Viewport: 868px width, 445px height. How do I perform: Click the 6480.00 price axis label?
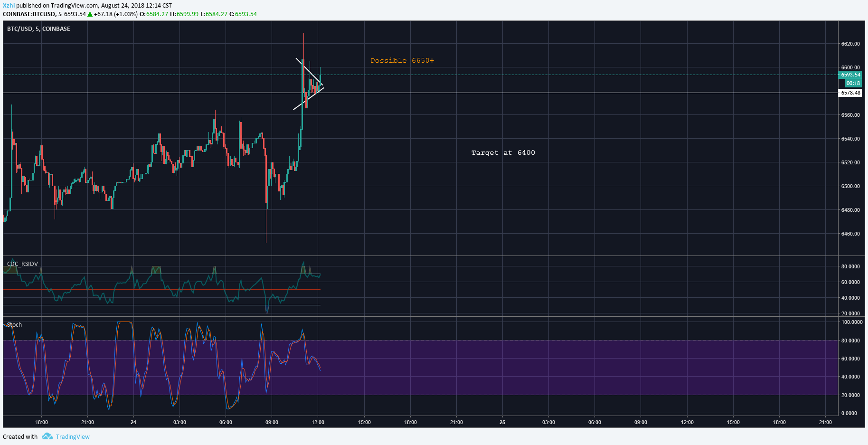[850, 210]
